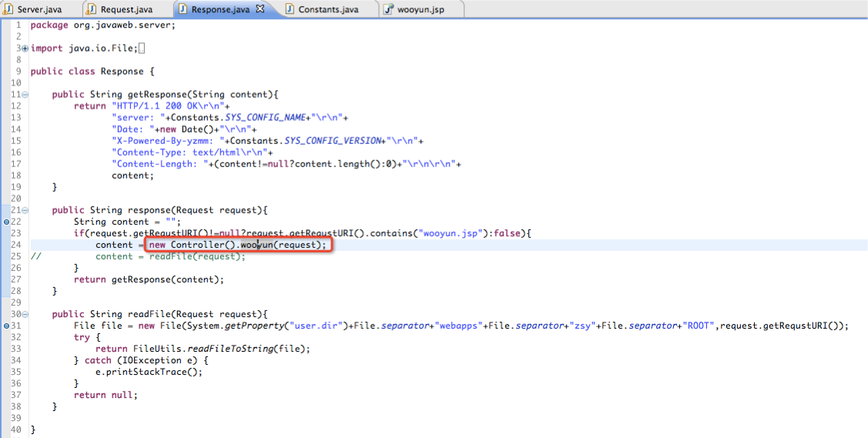
Task: Click the SYS_CONFIG_VERSION constant reference
Action: point(333,140)
